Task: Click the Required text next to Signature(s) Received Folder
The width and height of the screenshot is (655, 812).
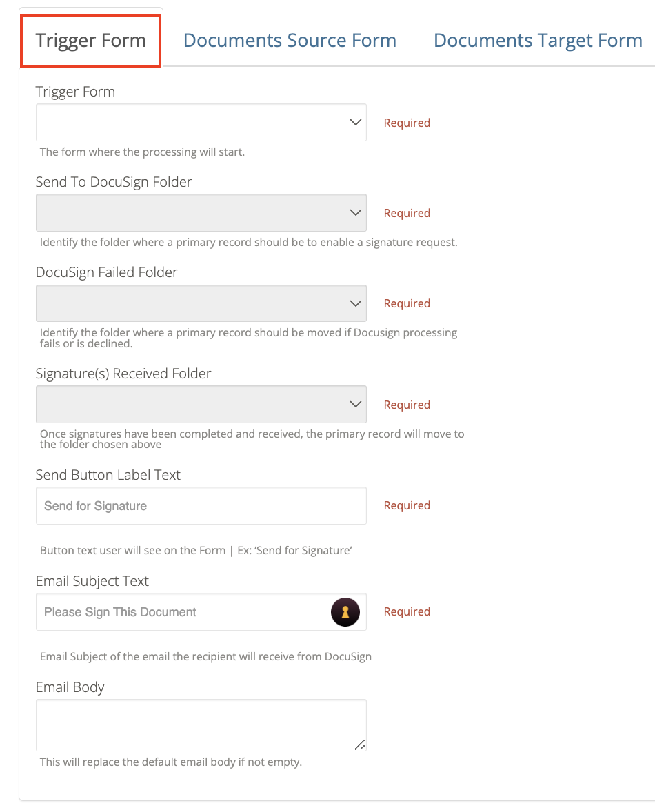Action: pyautogui.click(x=407, y=404)
